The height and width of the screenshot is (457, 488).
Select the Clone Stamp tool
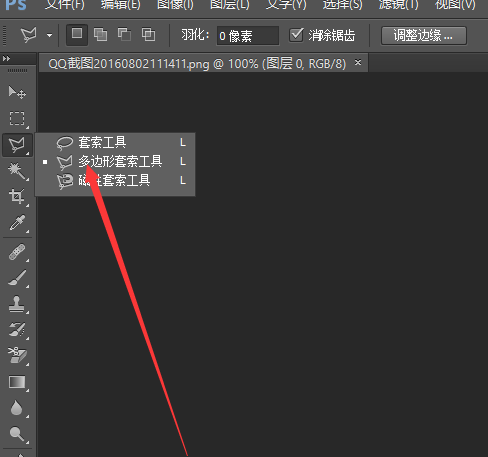pos(17,304)
